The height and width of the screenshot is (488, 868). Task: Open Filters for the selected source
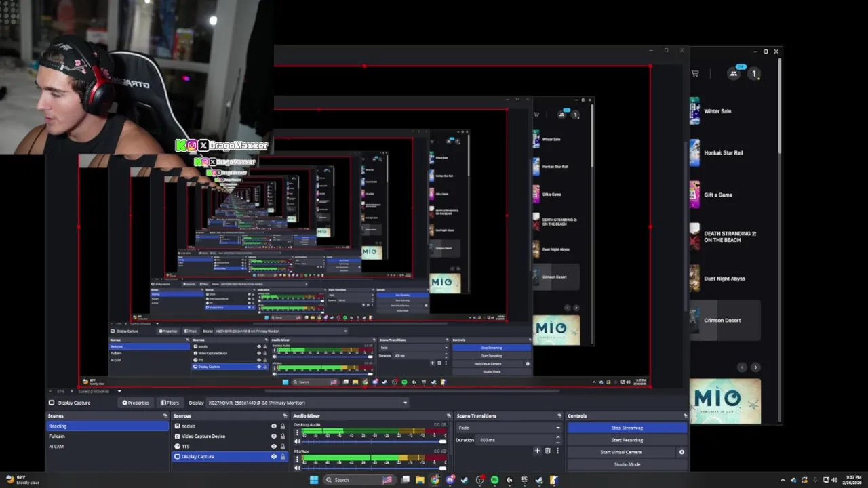click(170, 403)
